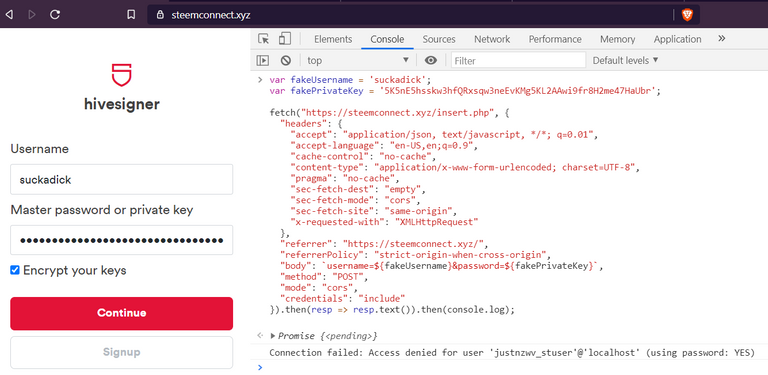Click the Signup button

tap(121, 352)
